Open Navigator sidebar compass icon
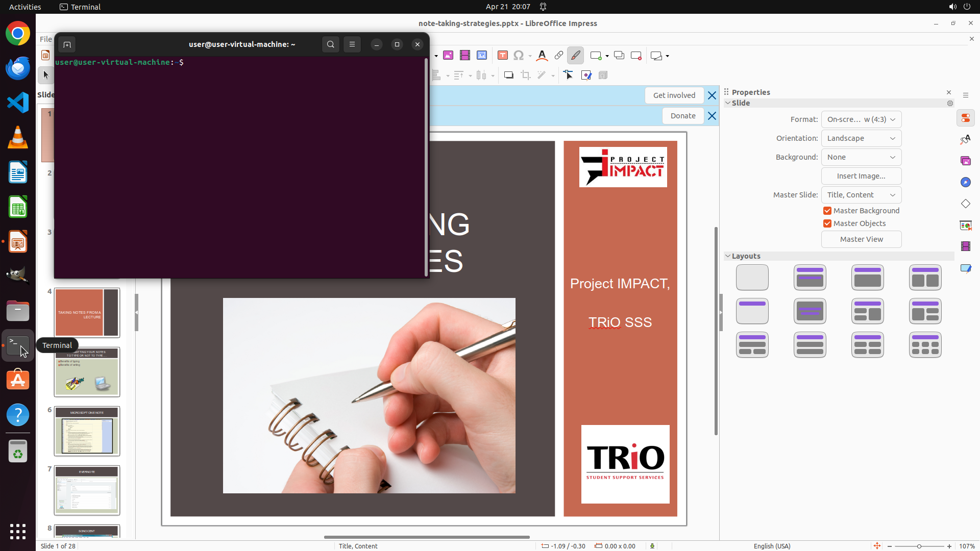980x551 pixels. 966,183
